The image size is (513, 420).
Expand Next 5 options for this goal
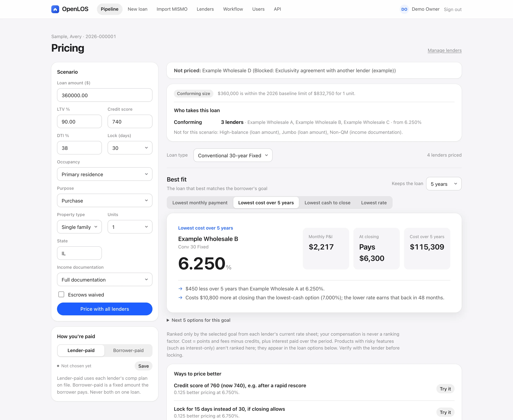coord(198,320)
